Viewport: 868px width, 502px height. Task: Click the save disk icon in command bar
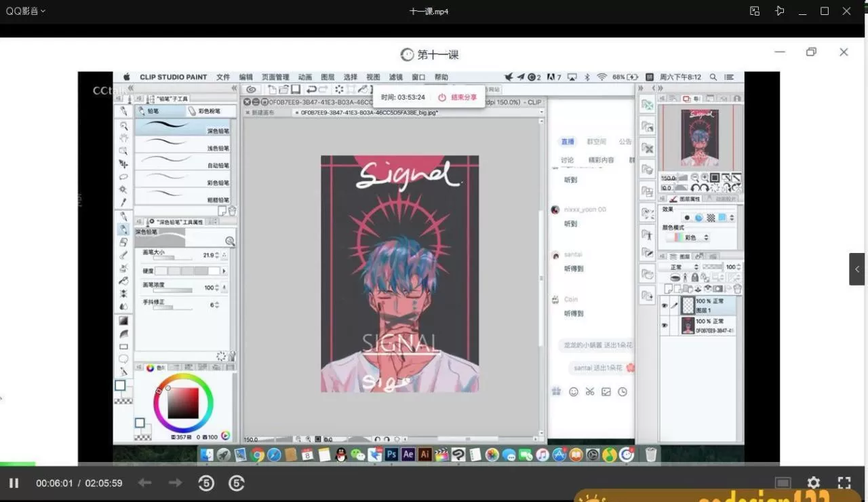(296, 90)
